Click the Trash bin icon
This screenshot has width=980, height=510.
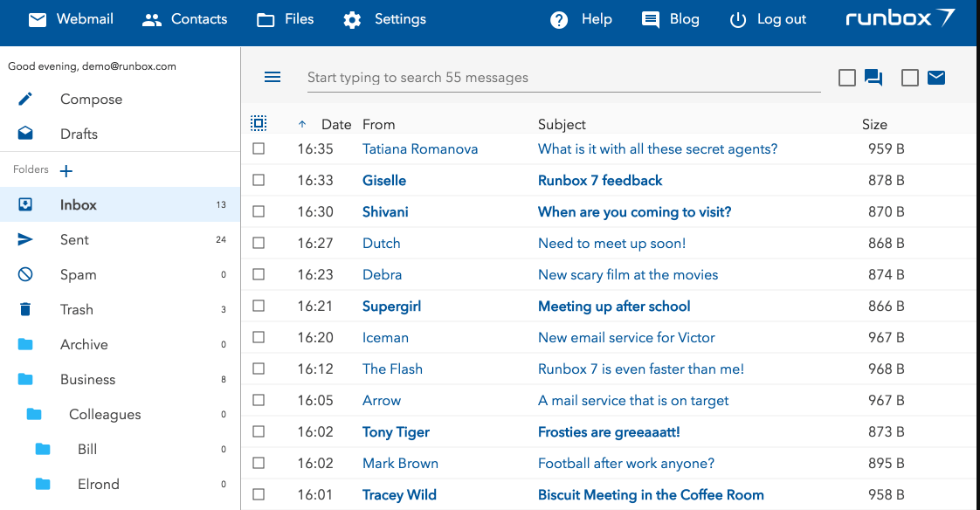tap(25, 309)
